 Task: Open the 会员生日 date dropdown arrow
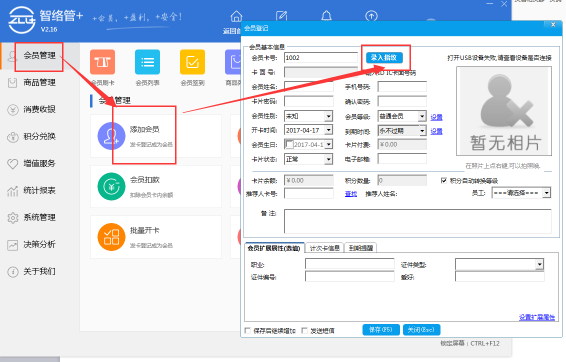coord(328,144)
